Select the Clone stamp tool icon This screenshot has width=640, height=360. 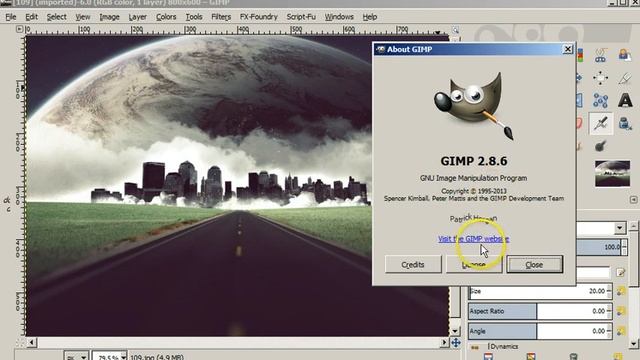point(624,123)
